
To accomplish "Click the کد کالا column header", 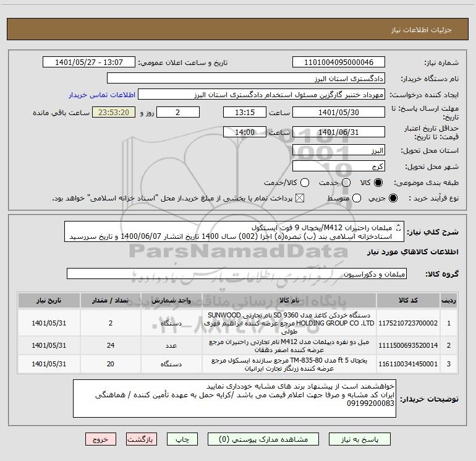I will [x=408, y=301].
